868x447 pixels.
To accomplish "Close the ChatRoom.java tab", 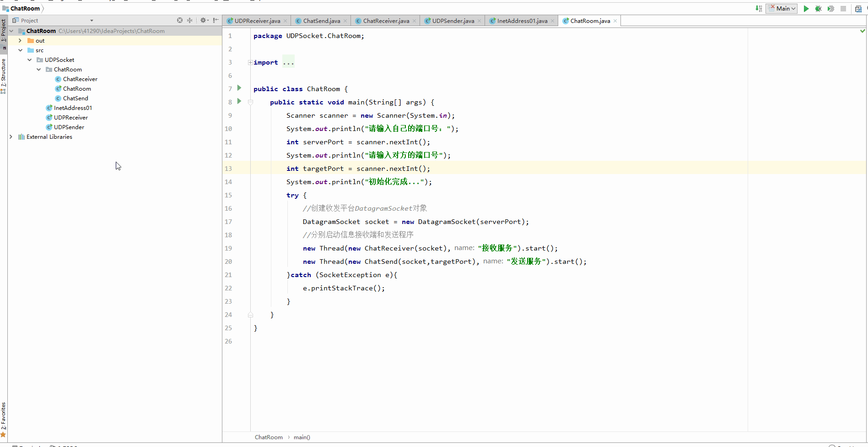I will (615, 21).
